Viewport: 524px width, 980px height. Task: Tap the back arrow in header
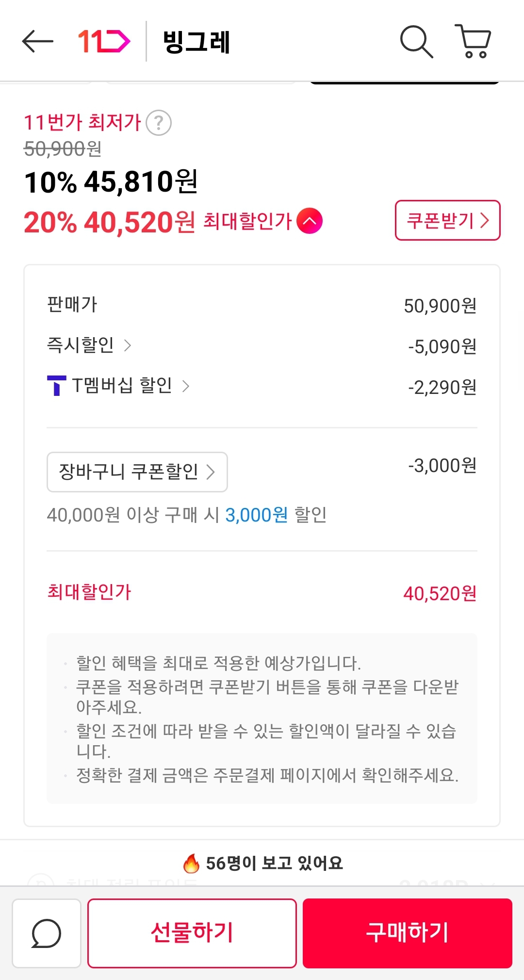pos(38,41)
